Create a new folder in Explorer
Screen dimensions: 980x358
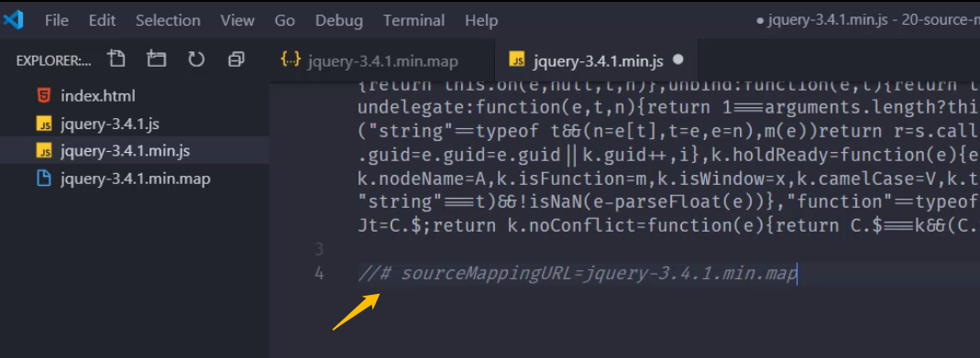point(156,60)
